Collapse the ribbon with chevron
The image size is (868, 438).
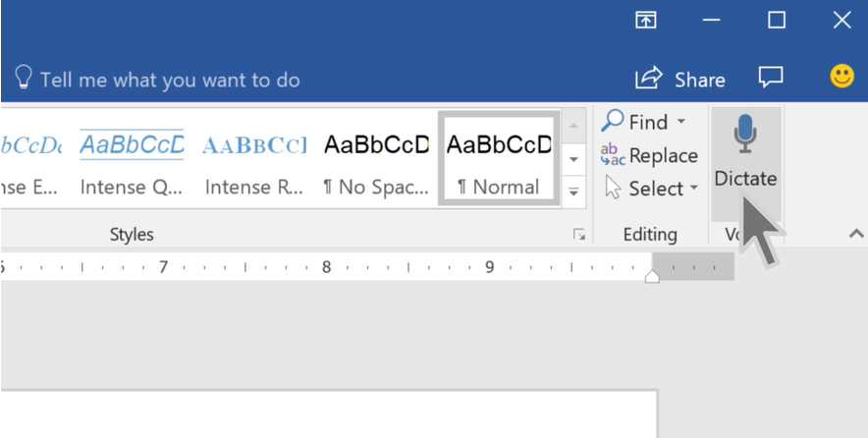[856, 234]
